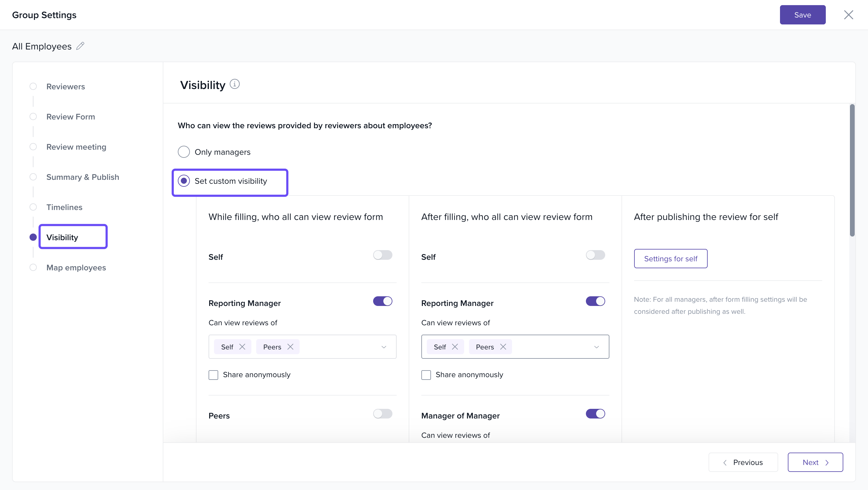This screenshot has width=868, height=490.
Task: Remove Peers tag in After filling dropdown
Action: pyautogui.click(x=503, y=347)
